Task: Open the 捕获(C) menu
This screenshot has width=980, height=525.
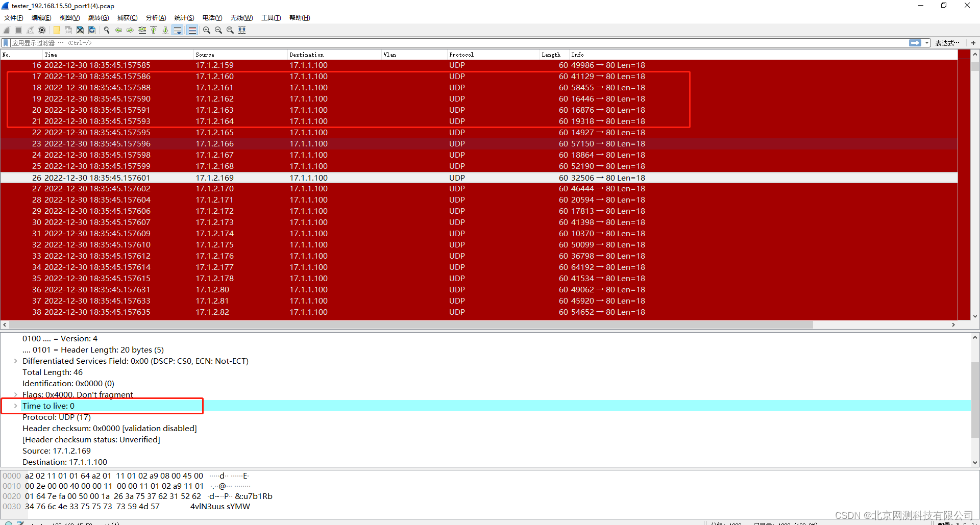Action: pyautogui.click(x=127, y=18)
